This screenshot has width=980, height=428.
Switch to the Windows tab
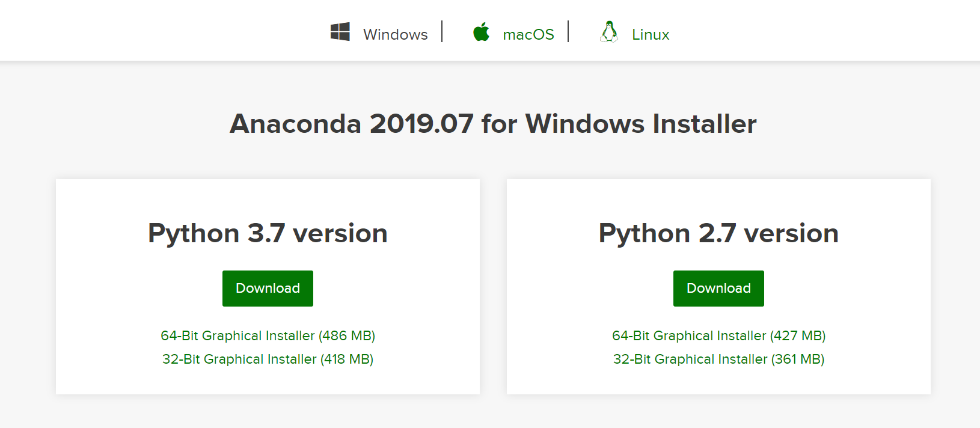point(395,35)
